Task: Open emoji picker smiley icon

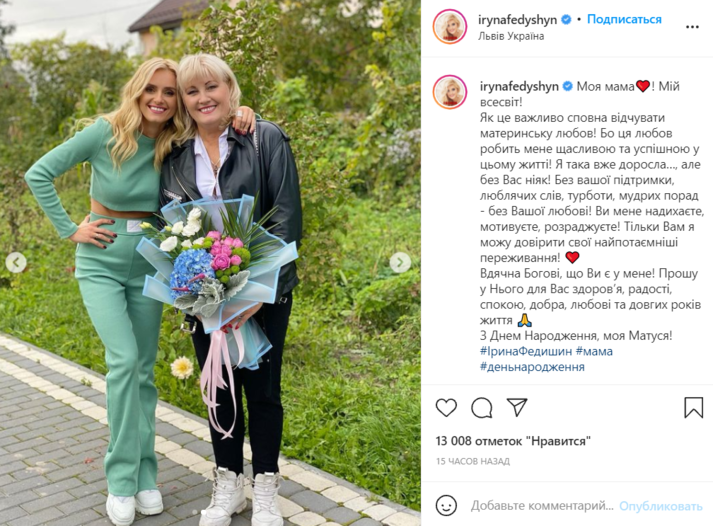Action: [x=446, y=506]
